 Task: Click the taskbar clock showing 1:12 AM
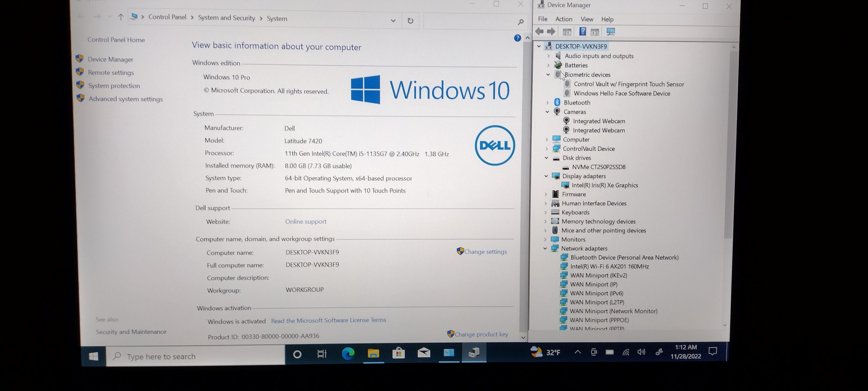click(x=686, y=352)
